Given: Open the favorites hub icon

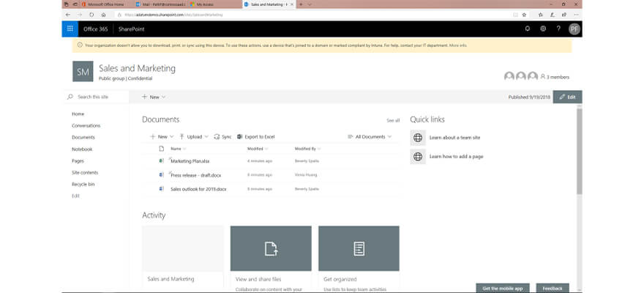Looking at the screenshot, I should point(541,15).
